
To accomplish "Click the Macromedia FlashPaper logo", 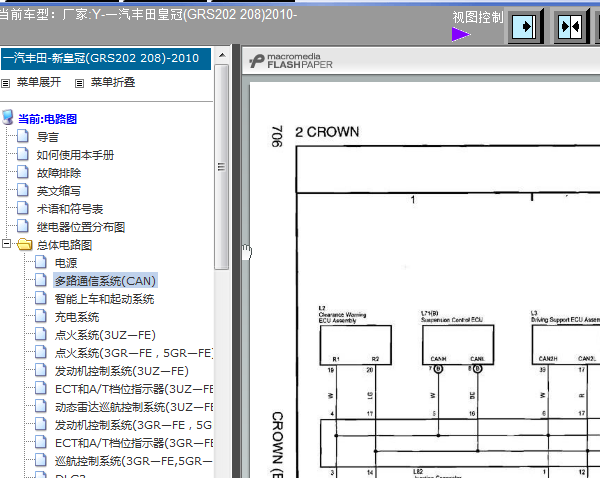I will coord(291,61).
